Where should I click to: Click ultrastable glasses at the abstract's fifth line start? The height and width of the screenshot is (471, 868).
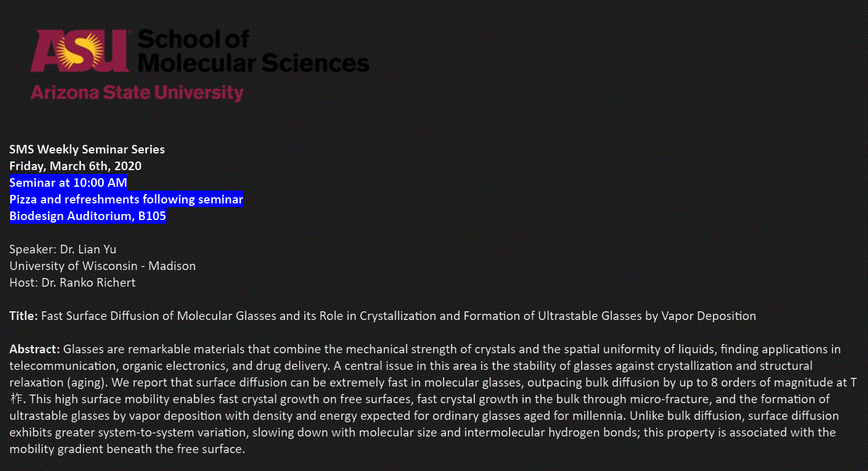52,416
